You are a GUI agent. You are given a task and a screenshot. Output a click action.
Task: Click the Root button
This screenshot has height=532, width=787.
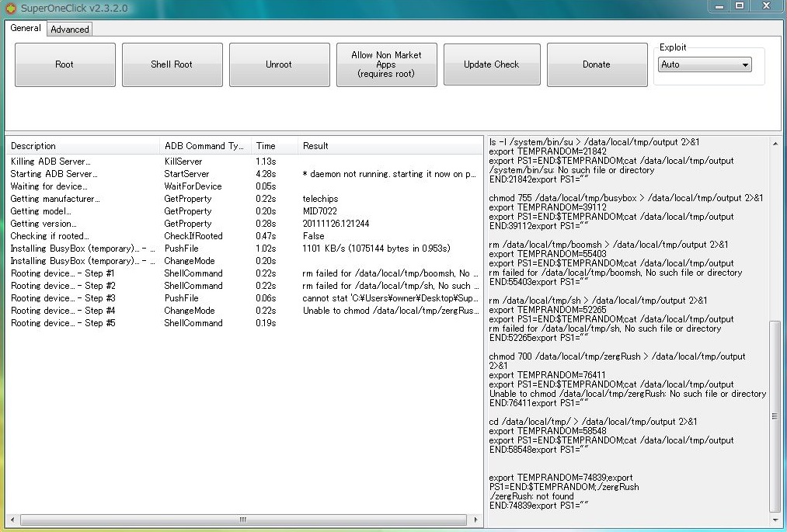[x=64, y=64]
